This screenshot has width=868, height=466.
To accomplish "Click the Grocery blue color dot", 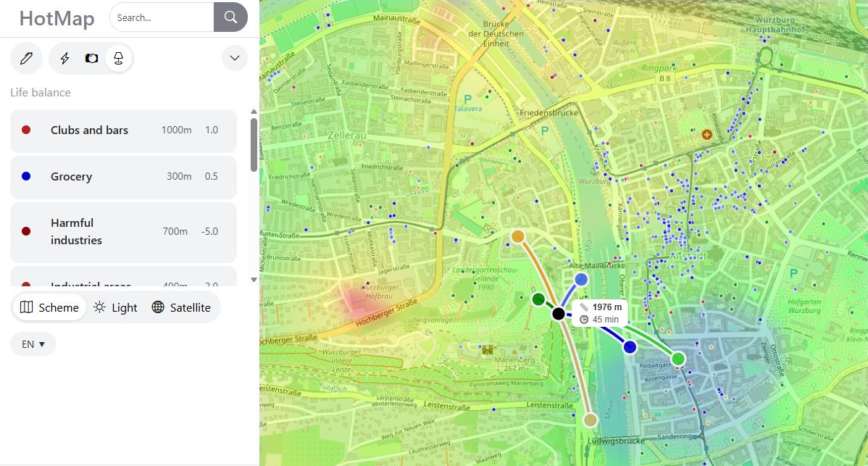I will pyautogui.click(x=26, y=177).
